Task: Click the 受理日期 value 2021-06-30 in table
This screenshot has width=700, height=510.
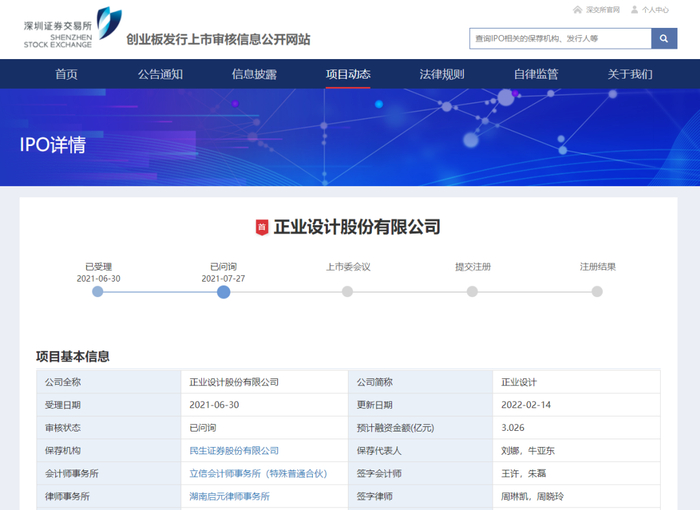Action: [214, 405]
